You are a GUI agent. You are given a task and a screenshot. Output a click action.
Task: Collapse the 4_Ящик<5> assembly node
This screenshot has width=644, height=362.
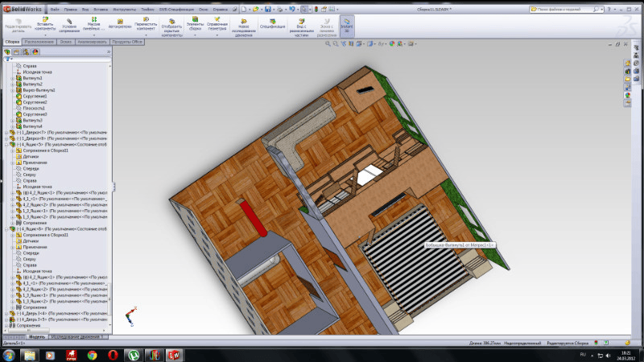tap(6, 145)
